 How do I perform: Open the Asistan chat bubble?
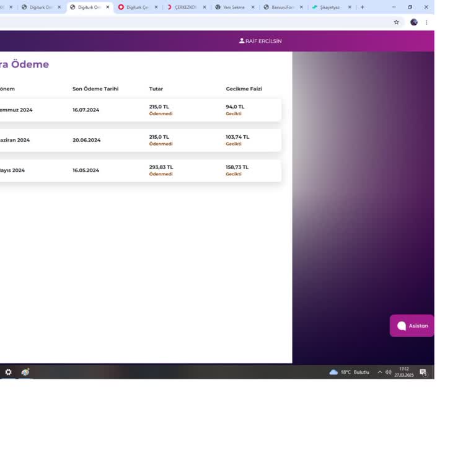coord(412,326)
